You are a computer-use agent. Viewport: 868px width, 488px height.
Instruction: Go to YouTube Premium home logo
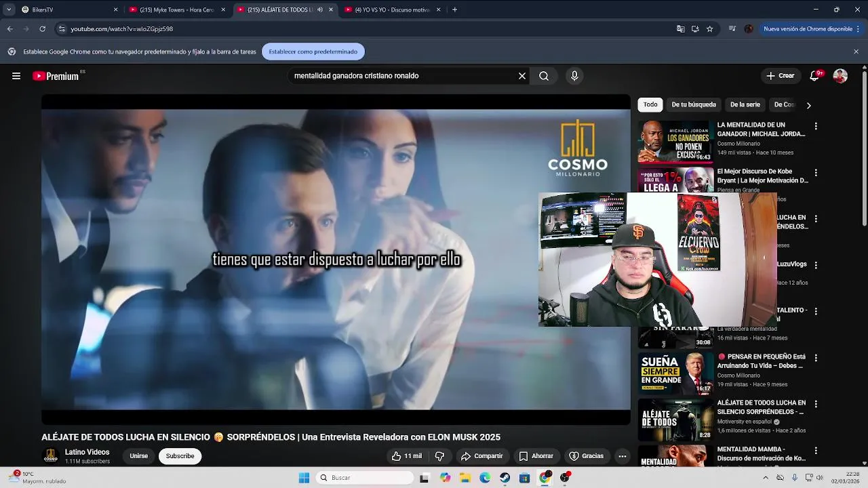pos(56,76)
